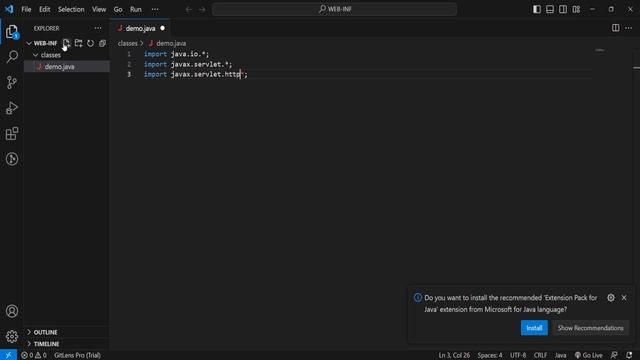
Task: Click code line 1 import java.io
Action: coord(176,54)
